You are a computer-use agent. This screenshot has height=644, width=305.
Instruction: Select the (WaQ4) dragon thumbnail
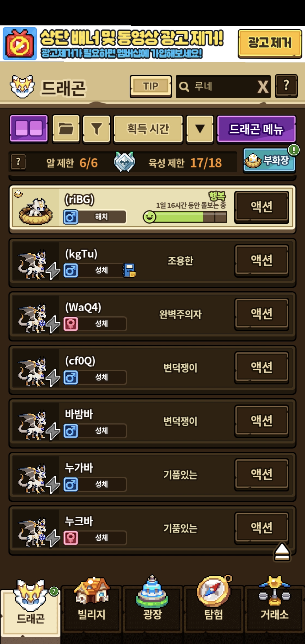[x=35, y=316]
